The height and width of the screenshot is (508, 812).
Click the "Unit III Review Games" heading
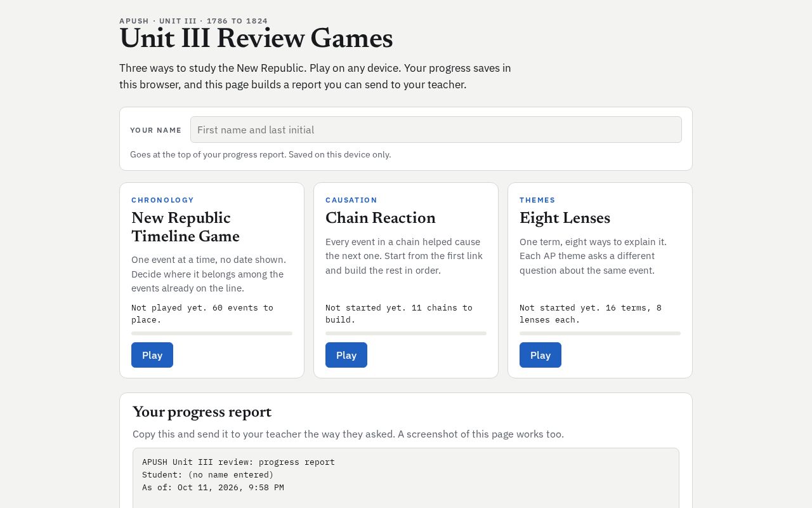pyautogui.click(x=256, y=39)
